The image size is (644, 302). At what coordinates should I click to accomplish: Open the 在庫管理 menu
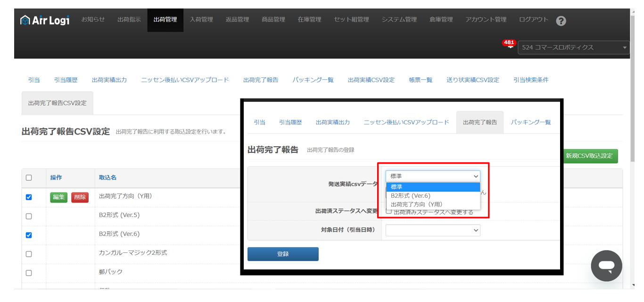pos(309,20)
